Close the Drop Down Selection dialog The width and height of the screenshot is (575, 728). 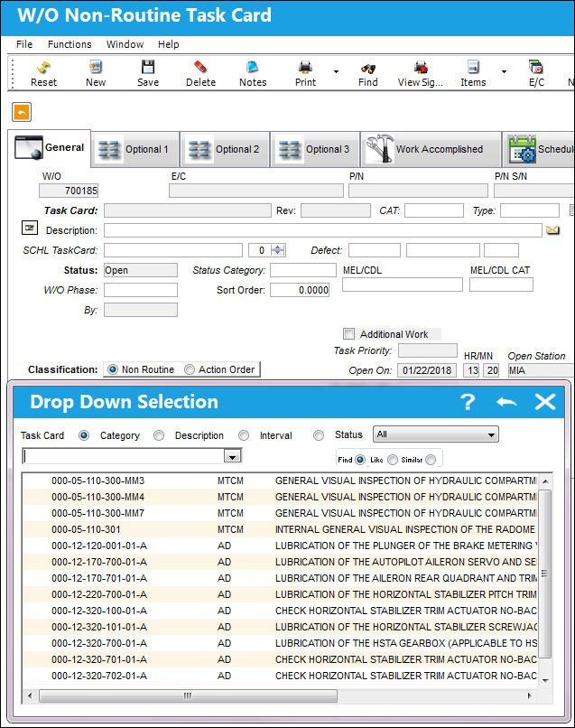tap(545, 402)
